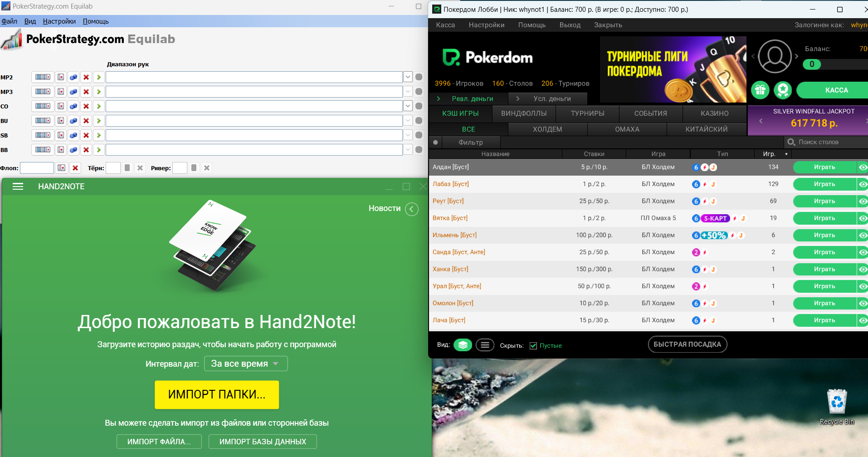Open card picker for BU row
Viewport: 868px width, 457px height.
pyautogui.click(x=61, y=121)
